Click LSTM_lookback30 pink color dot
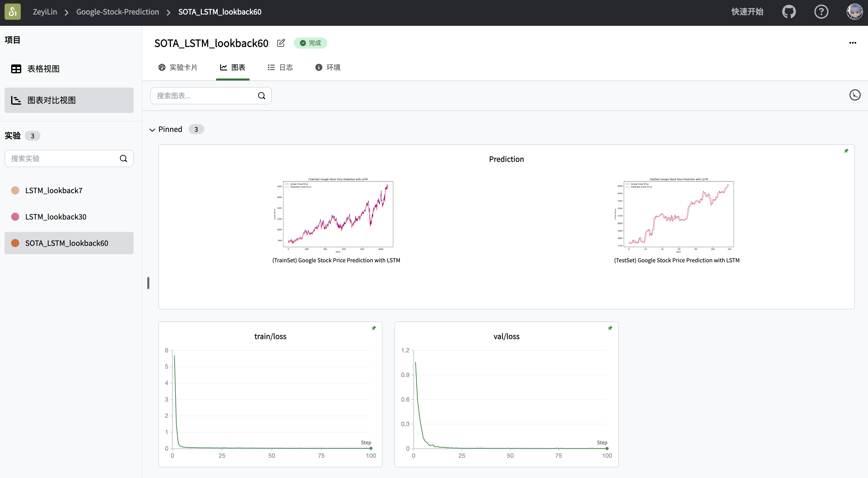 pos(15,217)
